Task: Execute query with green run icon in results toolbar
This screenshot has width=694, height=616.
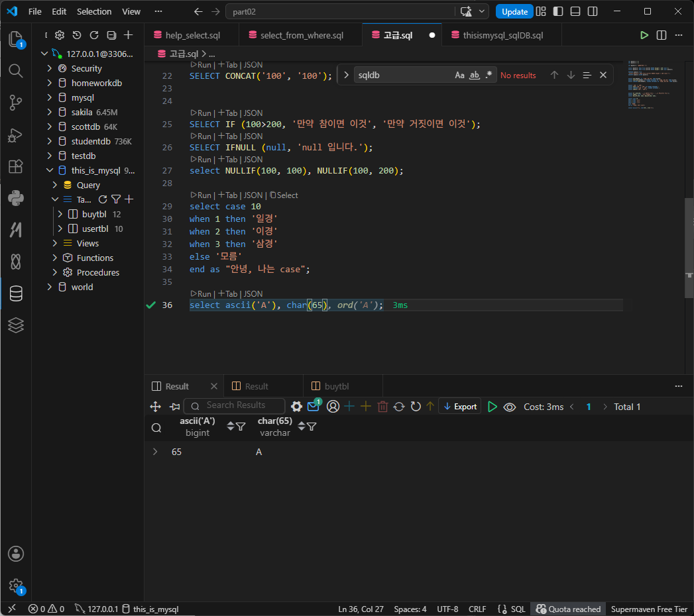Action: click(492, 407)
